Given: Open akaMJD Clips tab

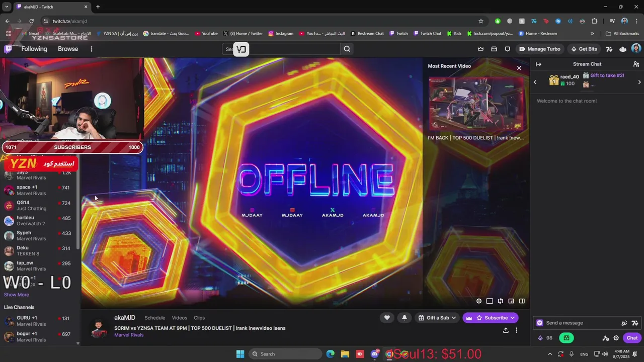Looking at the screenshot, I should (199, 318).
